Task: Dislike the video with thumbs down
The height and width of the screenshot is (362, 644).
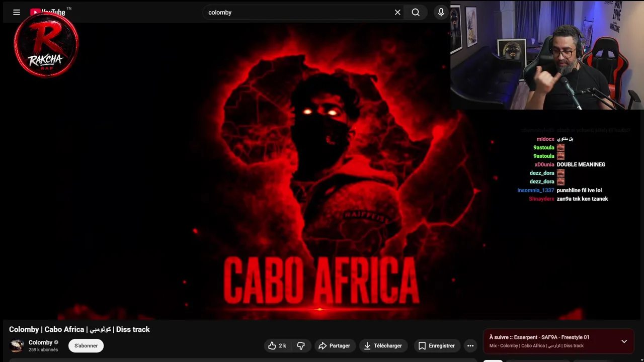Action: [301, 345]
